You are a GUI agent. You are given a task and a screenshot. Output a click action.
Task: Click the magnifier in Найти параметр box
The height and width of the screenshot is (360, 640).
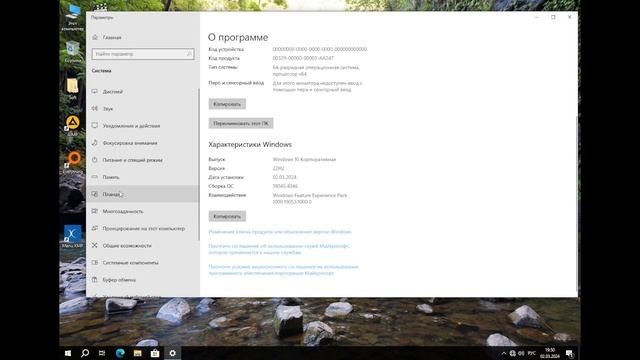point(189,54)
